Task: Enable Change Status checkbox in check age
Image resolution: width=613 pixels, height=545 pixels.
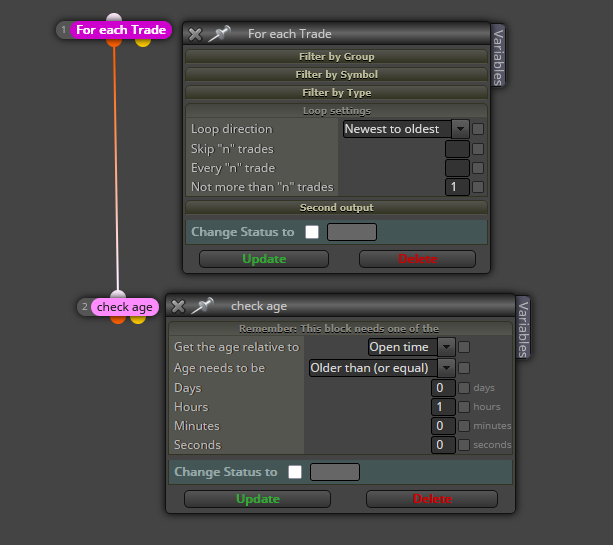Action: (x=295, y=472)
